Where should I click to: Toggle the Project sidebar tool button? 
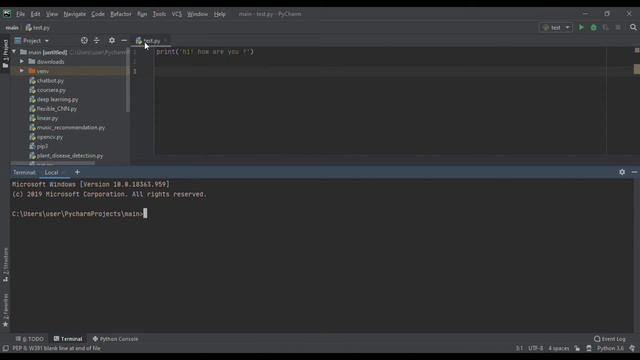point(5,53)
